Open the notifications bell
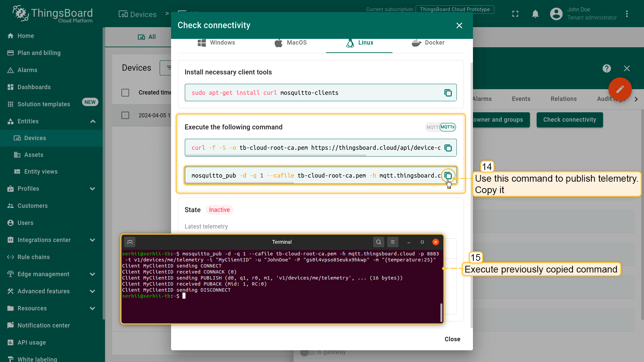644x362 pixels. [535, 14]
